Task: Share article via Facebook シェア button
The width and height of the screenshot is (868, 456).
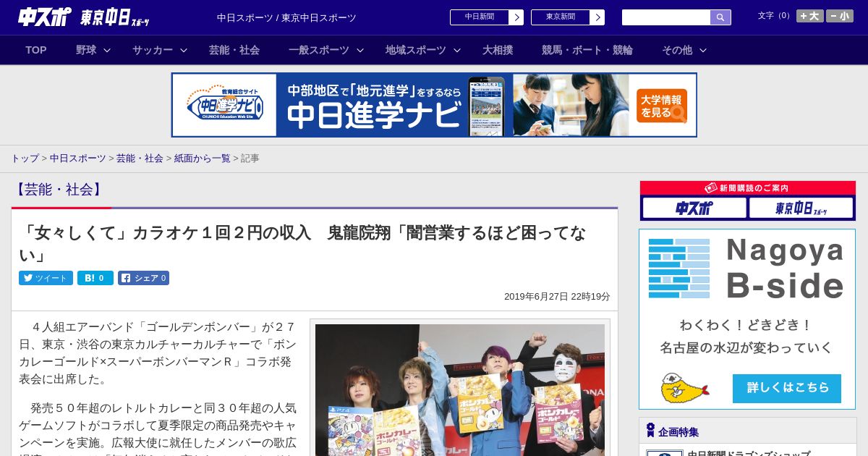Action: point(143,278)
